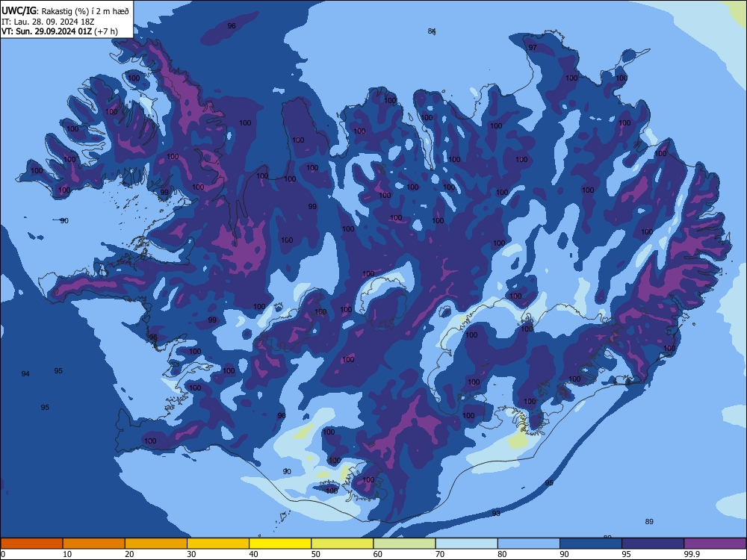Select the '94' humidity value on the map

tap(25, 374)
